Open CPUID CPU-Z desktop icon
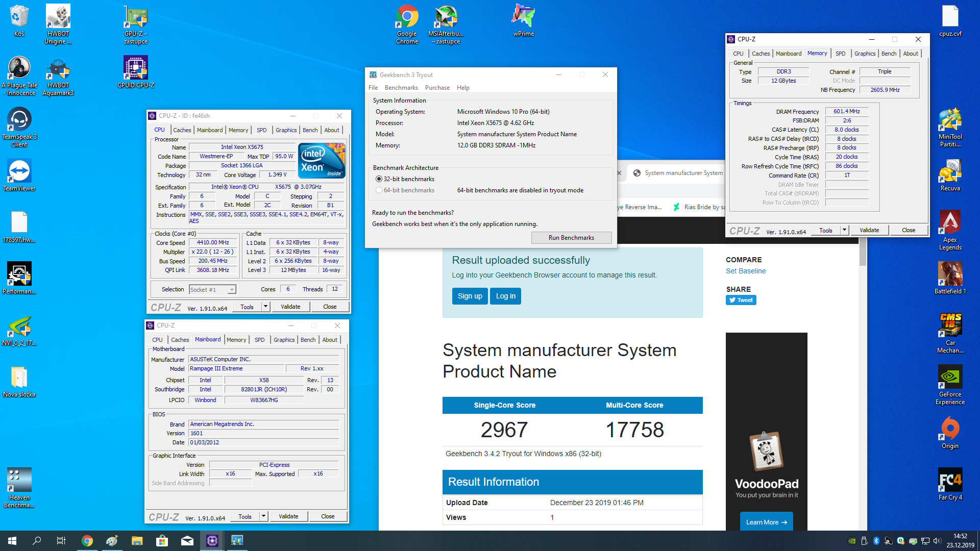Screen dimensions: 980x551 pyautogui.click(x=136, y=72)
